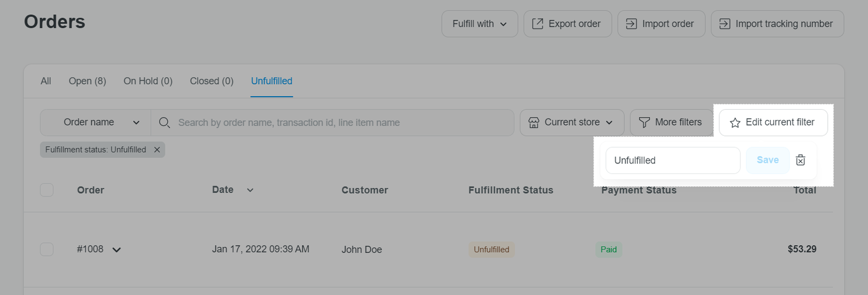868x295 pixels.
Task: Click the store icon beside Current store
Action: tap(534, 123)
